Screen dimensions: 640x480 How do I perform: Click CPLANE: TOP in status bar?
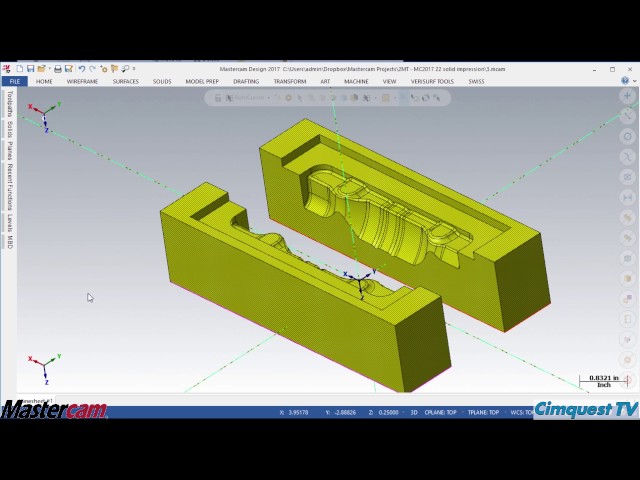(x=440, y=413)
